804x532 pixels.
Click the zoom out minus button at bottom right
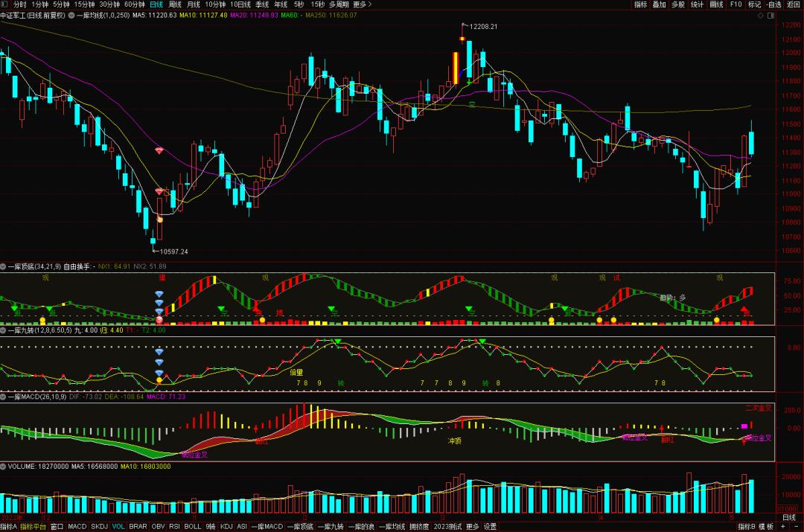tap(796, 526)
